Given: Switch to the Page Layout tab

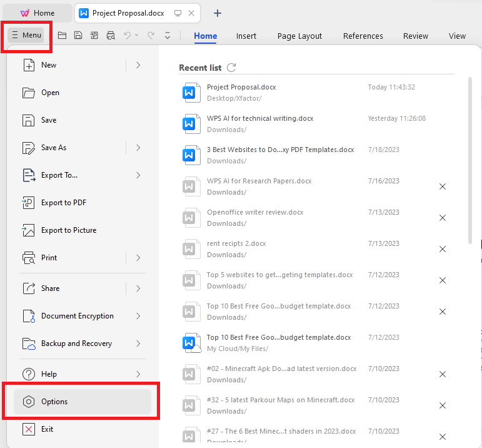Looking at the screenshot, I should pos(299,36).
